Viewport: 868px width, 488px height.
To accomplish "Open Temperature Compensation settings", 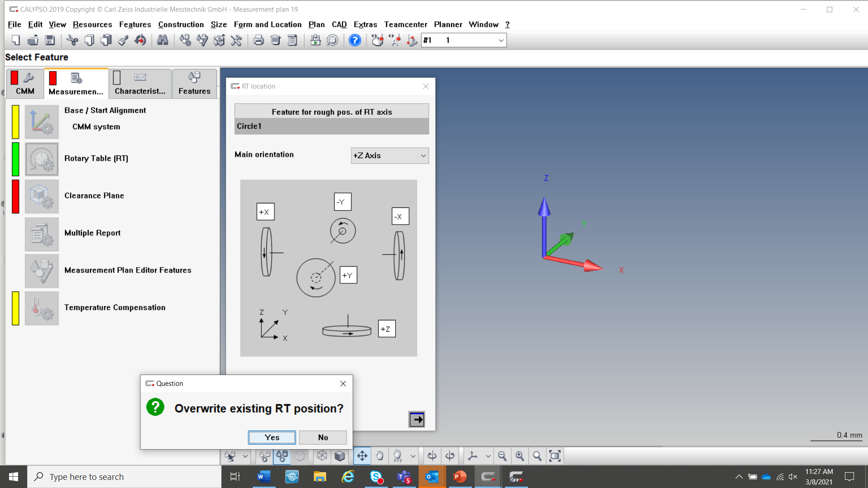I will coord(115,308).
